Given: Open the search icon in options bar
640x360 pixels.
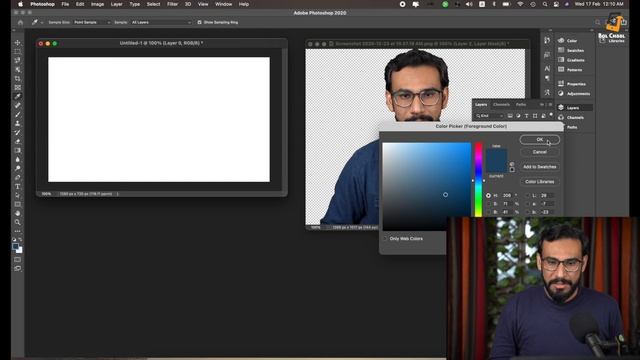Looking at the screenshot, I should pos(598,22).
